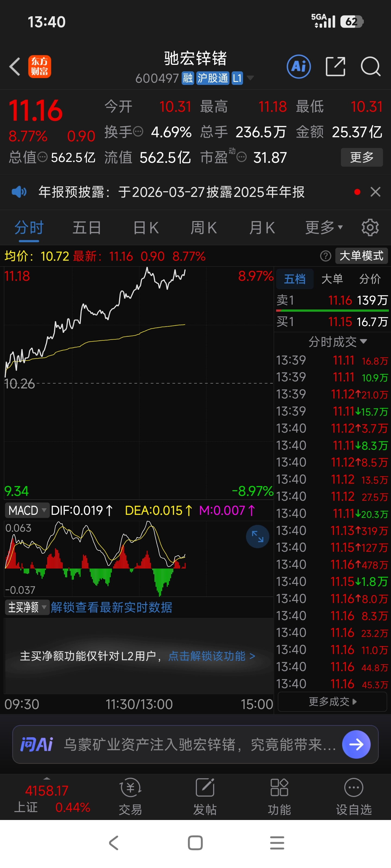Open 更多成交 to see more trades
Viewport: 391px width, 868px height.
[x=332, y=702]
